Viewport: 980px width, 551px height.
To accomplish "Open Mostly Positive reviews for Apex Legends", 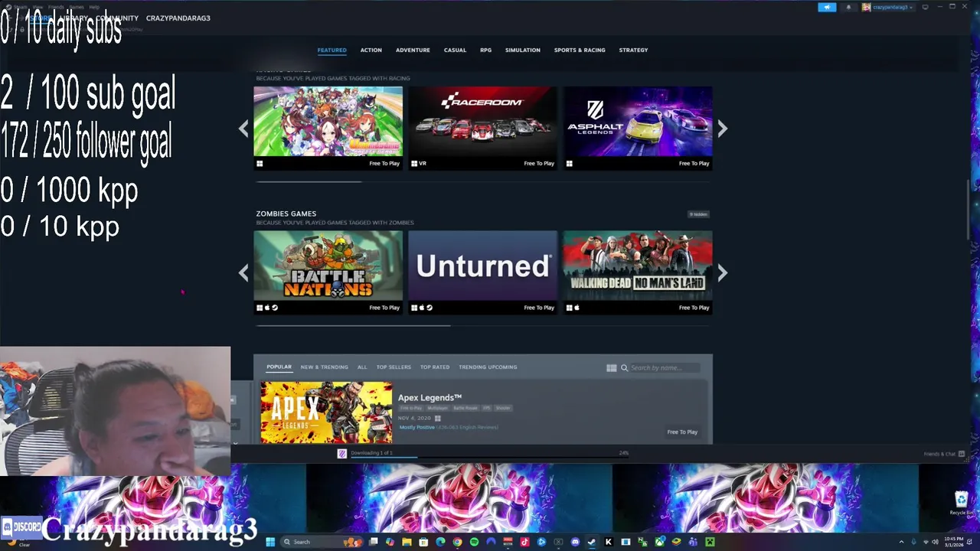I will (x=417, y=427).
